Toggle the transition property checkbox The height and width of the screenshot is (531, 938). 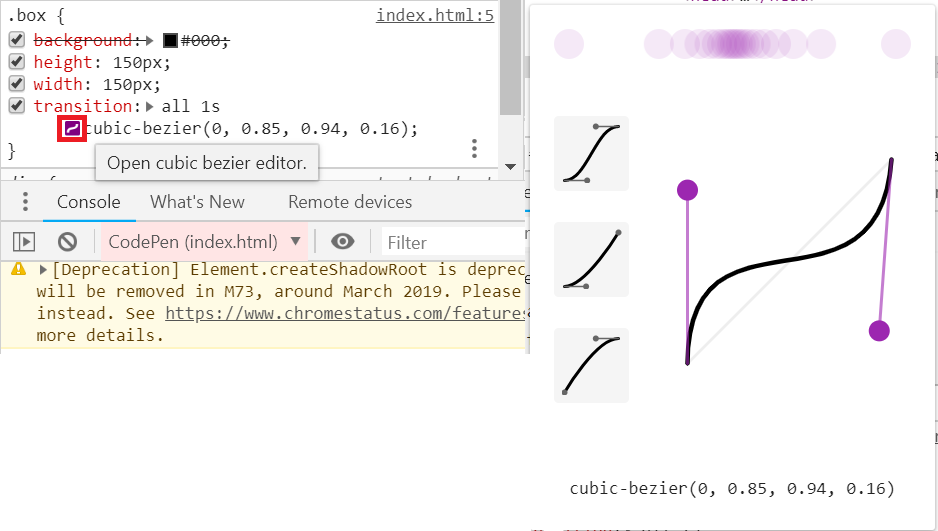(17, 106)
